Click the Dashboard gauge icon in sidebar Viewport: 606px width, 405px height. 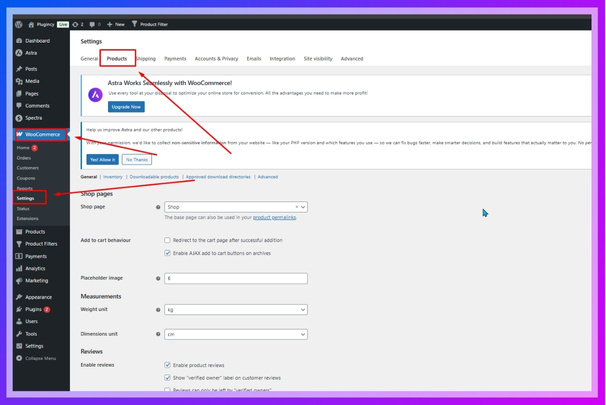pyautogui.click(x=19, y=41)
